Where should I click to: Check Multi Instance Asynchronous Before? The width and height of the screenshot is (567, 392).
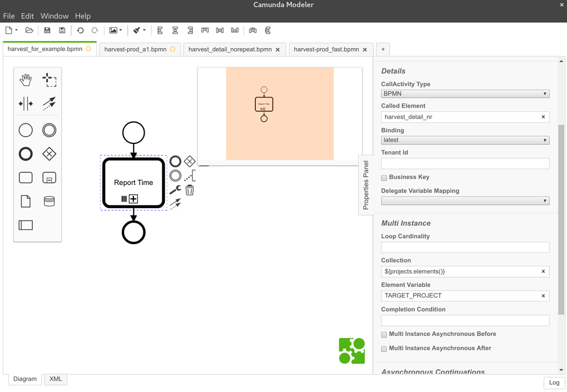[x=384, y=334]
